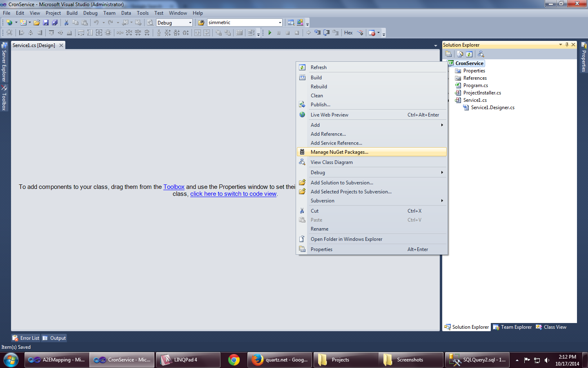Switch to the Team Explorer tab
The width and height of the screenshot is (588, 368).
coord(512,327)
